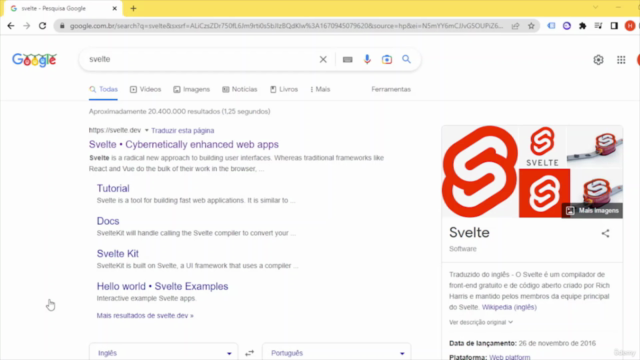Open the Inglês source language dropdown

coord(163,353)
